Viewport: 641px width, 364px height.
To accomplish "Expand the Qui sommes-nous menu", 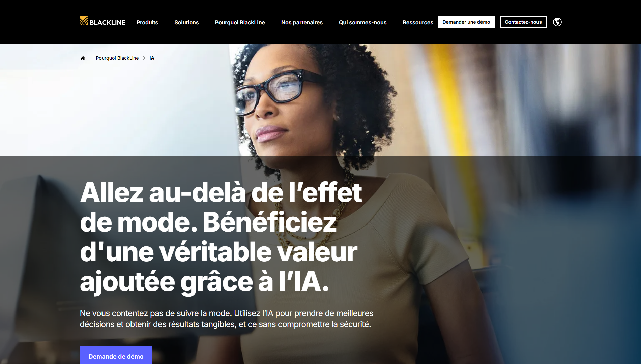I will coord(362,22).
